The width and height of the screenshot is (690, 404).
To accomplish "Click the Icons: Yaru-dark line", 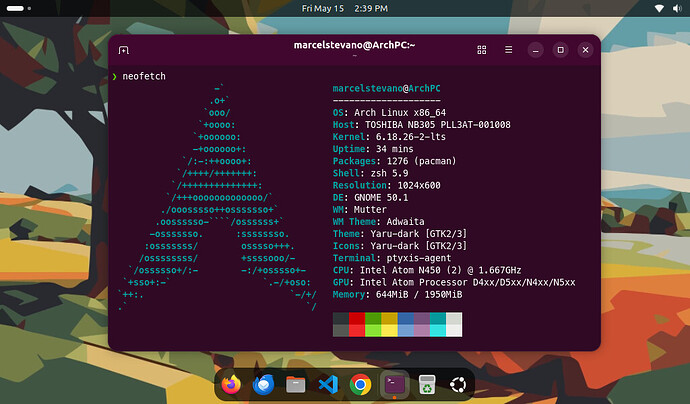I will coord(400,246).
